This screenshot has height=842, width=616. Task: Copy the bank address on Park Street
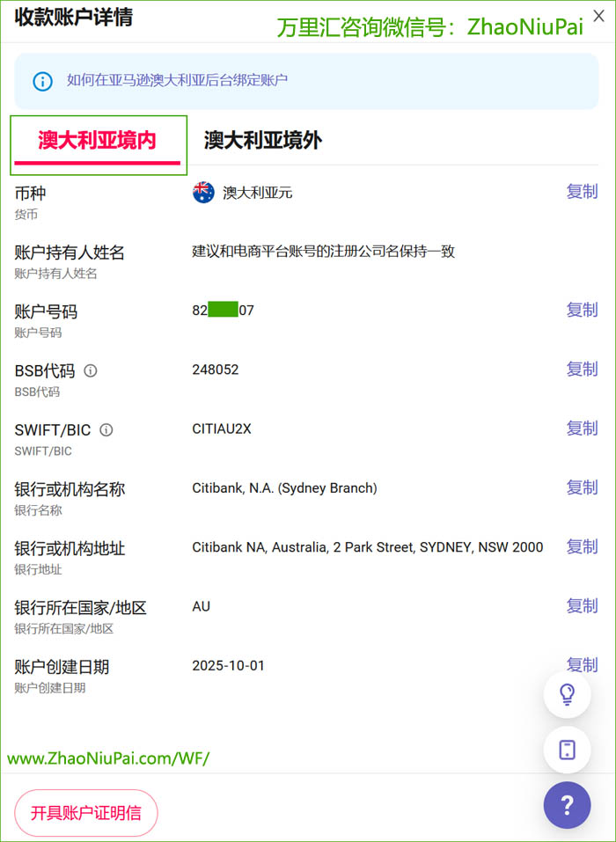point(582,546)
